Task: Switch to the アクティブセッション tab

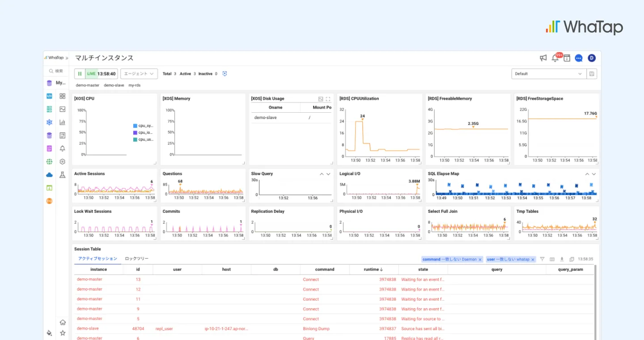Action: tap(97, 259)
